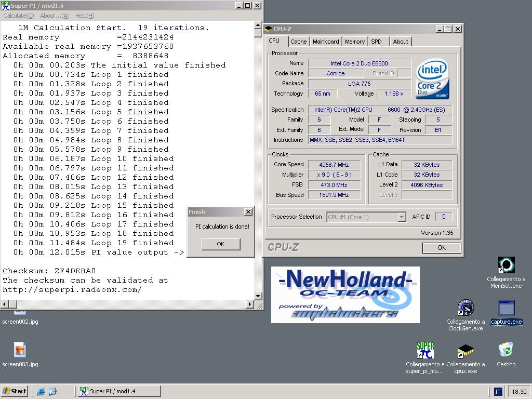Click the Package LGA 775 field
This screenshot has width=532, height=399.
pyautogui.click(x=360, y=84)
